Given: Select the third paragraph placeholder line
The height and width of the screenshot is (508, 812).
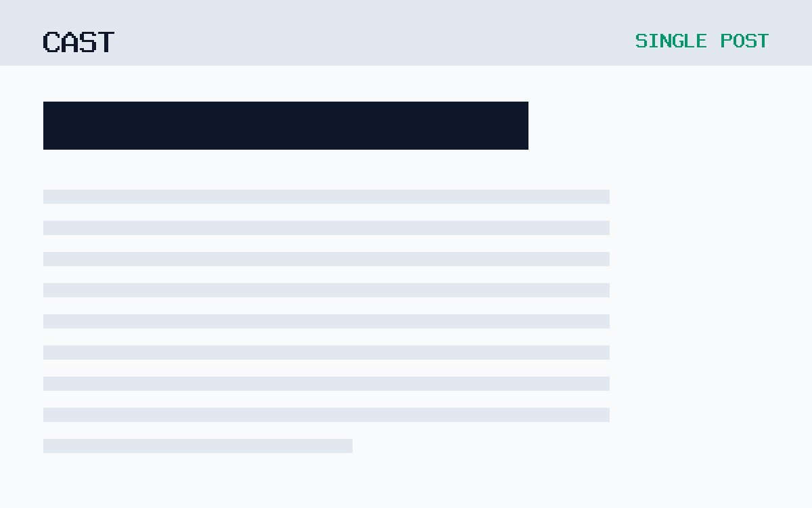Looking at the screenshot, I should [326, 259].
